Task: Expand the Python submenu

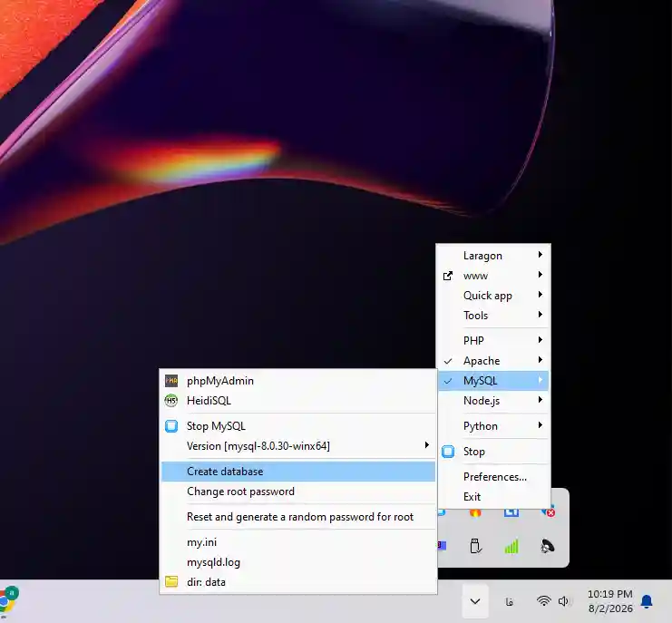Action: (x=493, y=426)
